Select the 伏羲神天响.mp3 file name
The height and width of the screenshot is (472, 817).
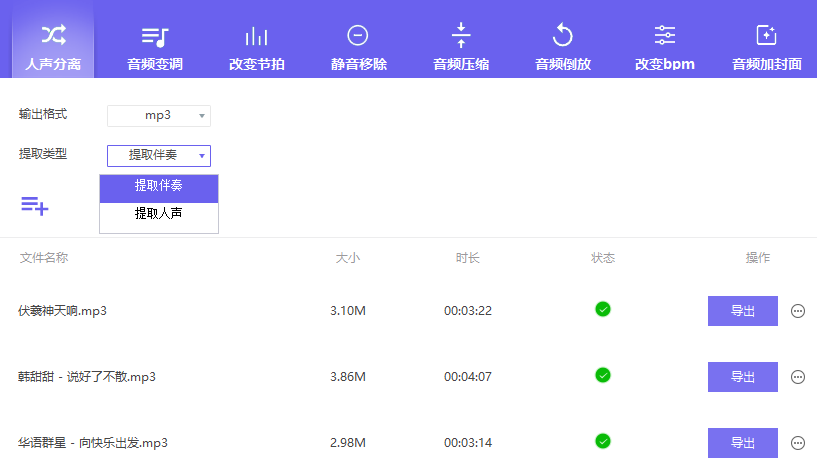click(62, 311)
